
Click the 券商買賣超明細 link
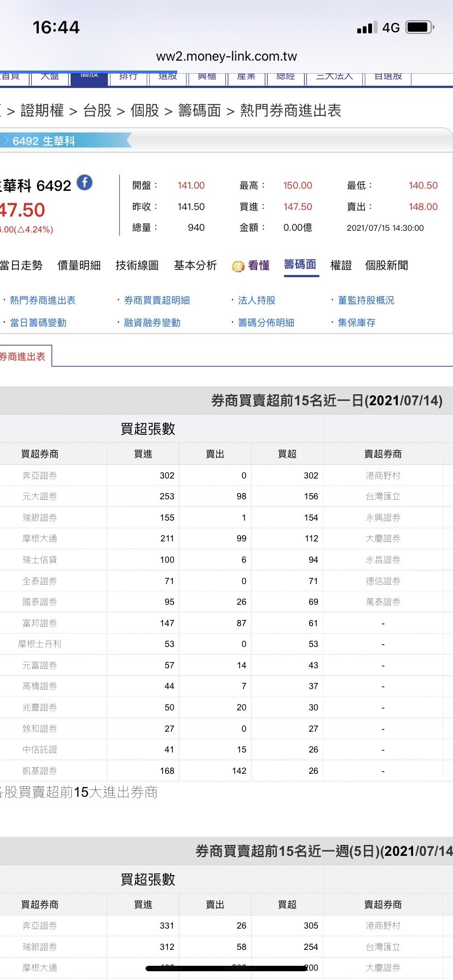[x=156, y=300]
